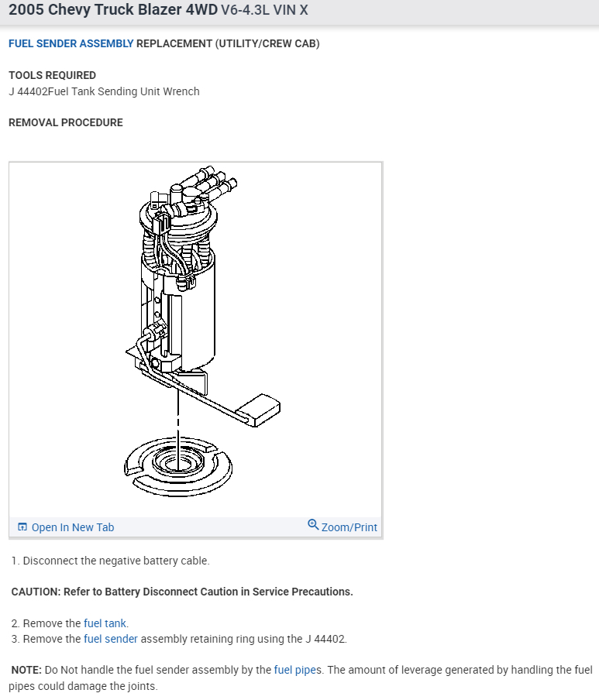Click the NOTE about handling fuel pipes

click(x=301, y=678)
